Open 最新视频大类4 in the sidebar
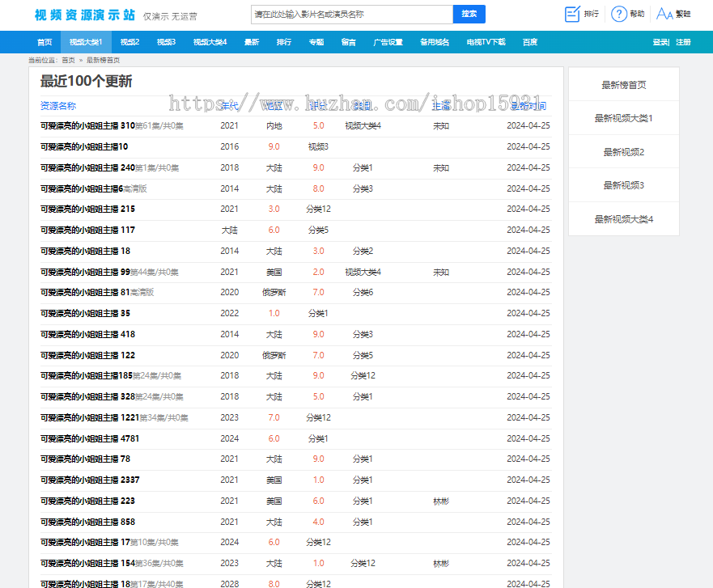This screenshot has height=588, width=713. (623, 219)
